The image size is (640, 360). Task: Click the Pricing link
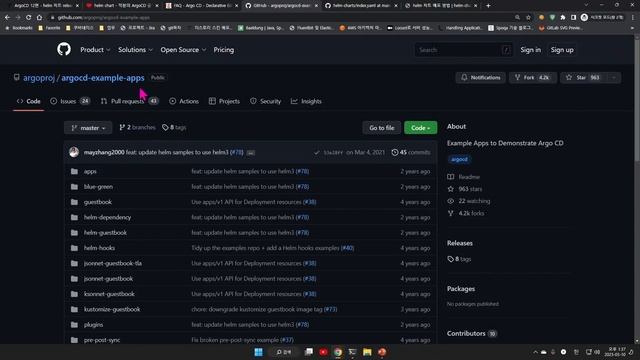(x=224, y=50)
